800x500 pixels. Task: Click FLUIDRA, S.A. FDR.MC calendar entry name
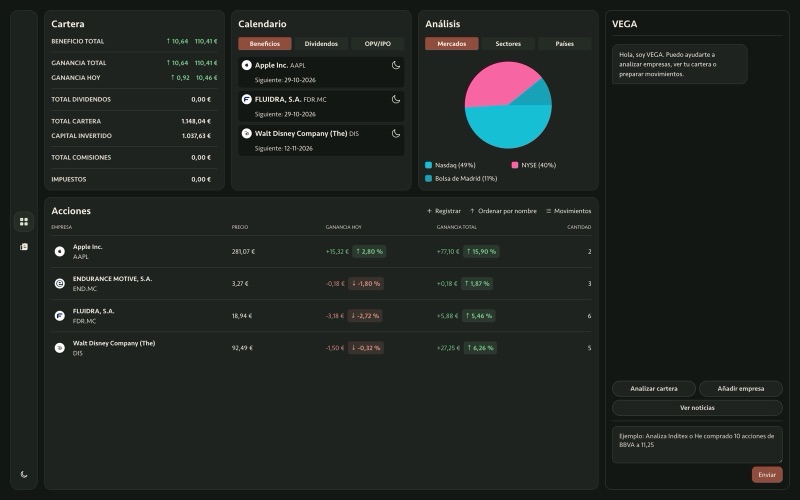pos(290,99)
